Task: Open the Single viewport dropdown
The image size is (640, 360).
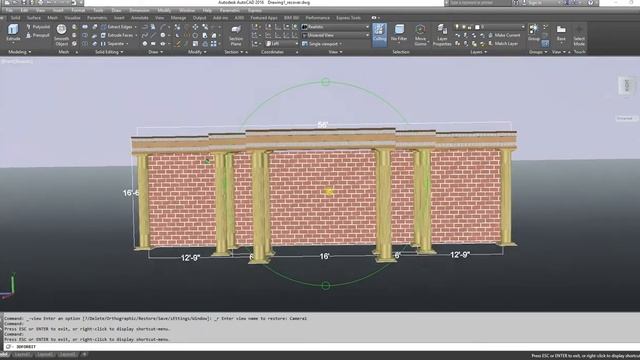Action: pyautogui.click(x=322, y=44)
